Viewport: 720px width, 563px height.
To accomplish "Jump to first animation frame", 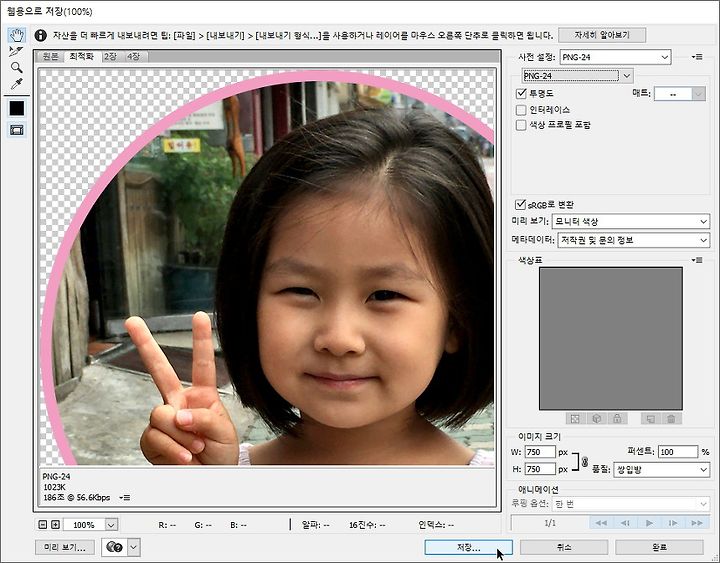I will click(x=601, y=523).
